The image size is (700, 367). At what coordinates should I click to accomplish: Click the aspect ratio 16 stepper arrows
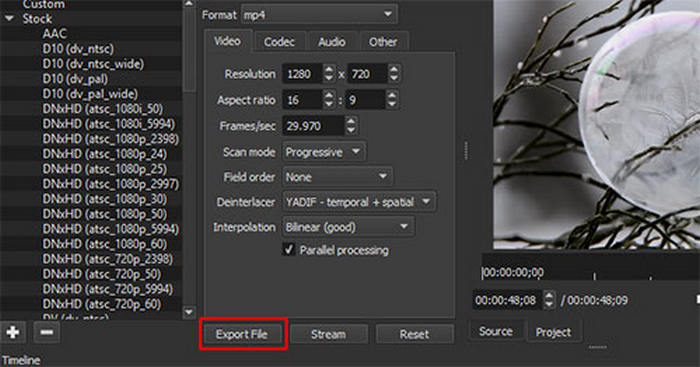tap(329, 100)
